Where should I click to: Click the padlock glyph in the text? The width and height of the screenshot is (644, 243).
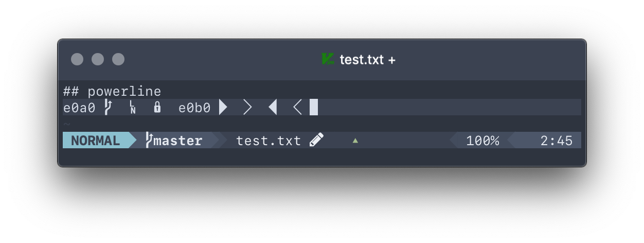(x=157, y=107)
